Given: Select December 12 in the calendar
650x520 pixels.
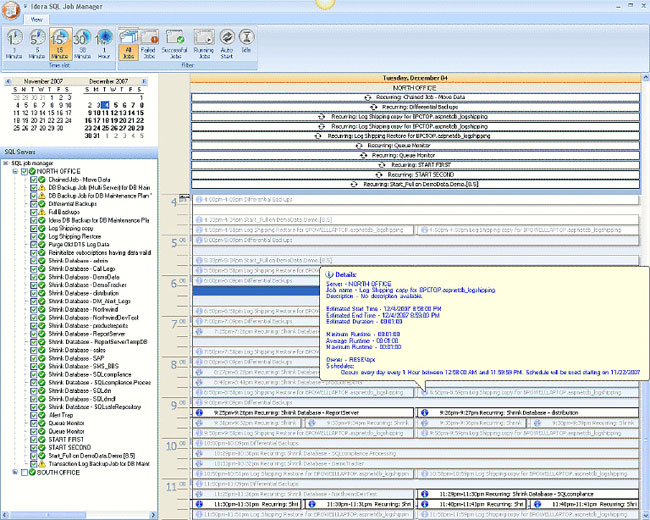Looking at the screenshot, I should point(116,113).
